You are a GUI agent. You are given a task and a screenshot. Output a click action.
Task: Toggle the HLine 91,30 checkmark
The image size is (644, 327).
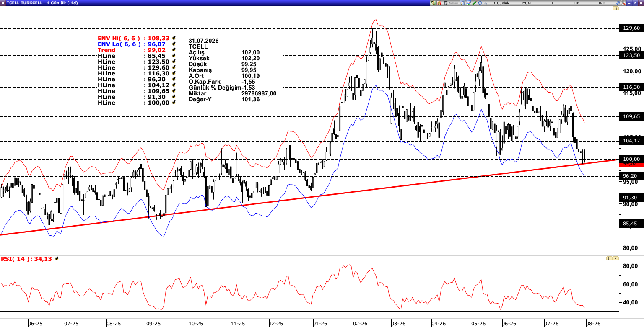[x=174, y=97]
